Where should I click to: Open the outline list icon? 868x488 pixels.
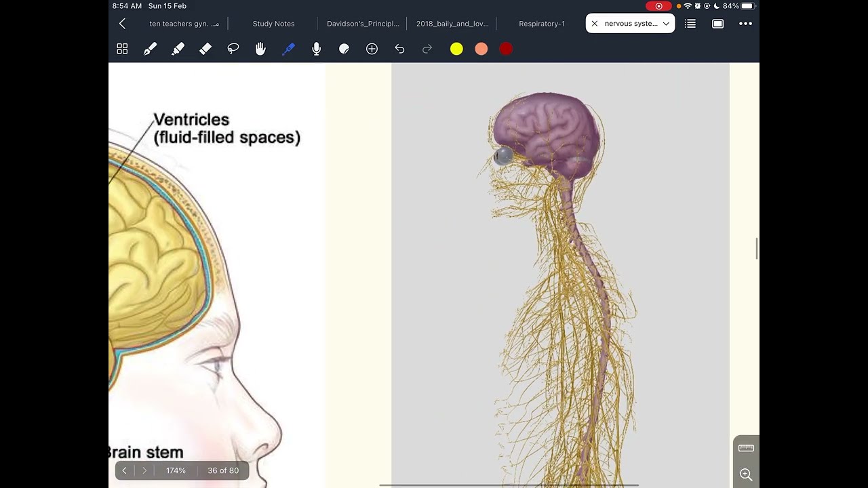(690, 24)
